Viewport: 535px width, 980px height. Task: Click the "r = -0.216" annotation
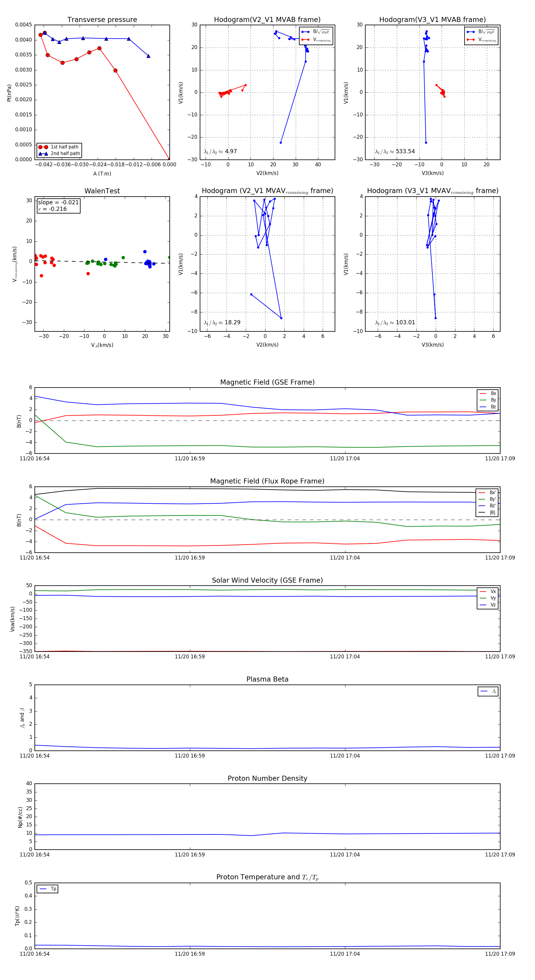pyautogui.click(x=53, y=209)
